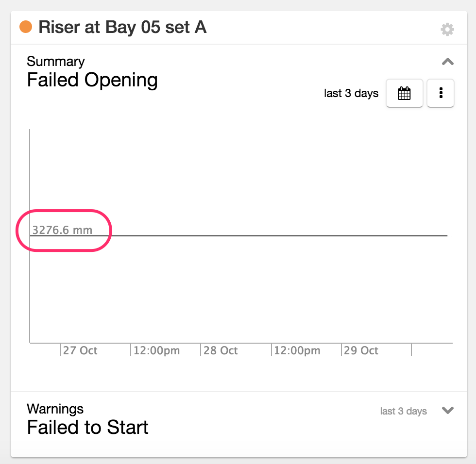Click the 29 Oct tick on the timeline
This screenshot has height=464, width=476.
coord(360,350)
